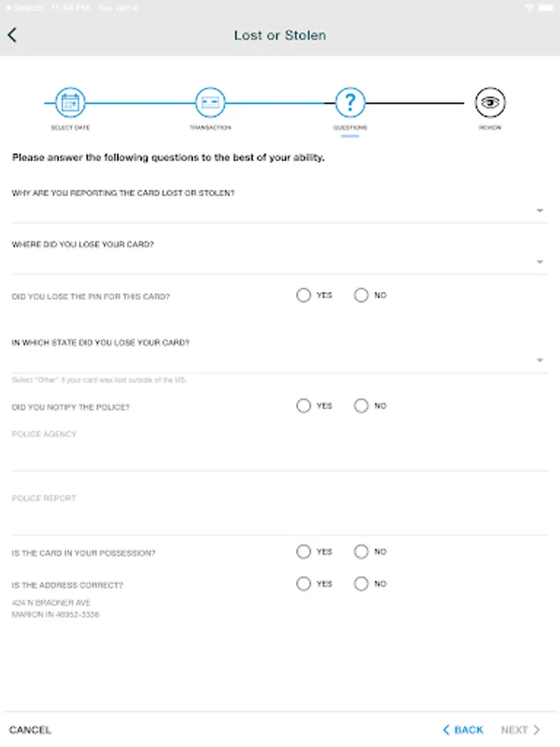Tap the Select Date step label
Image resolution: width=560 pixels, height=747 pixels.
click(x=71, y=128)
